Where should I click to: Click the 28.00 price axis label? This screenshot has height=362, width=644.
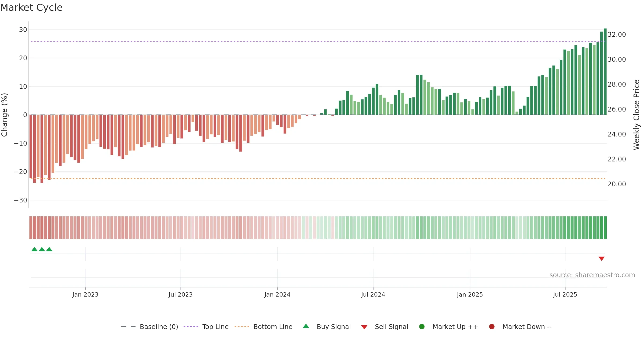coord(617,84)
